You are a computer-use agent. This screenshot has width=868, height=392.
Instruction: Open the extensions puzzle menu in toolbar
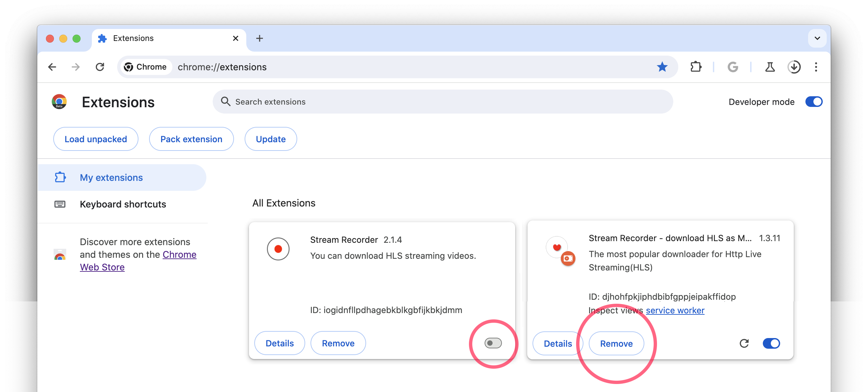point(696,67)
